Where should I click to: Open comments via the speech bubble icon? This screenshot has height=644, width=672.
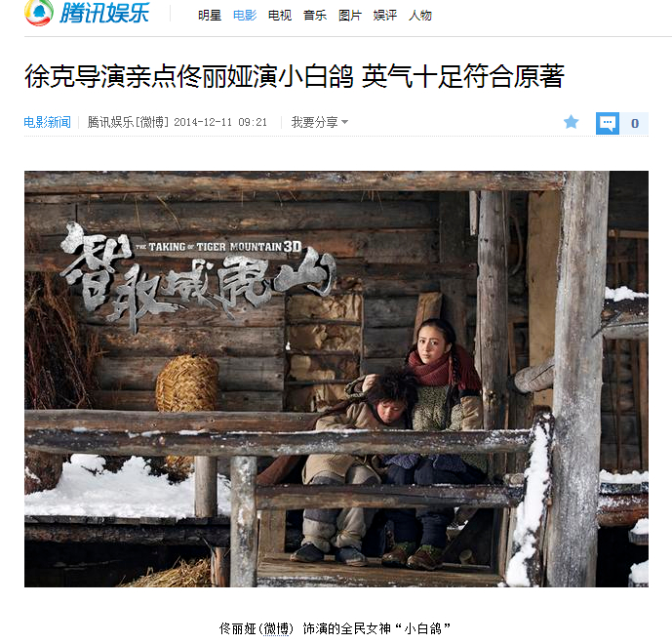[x=608, y=124]
